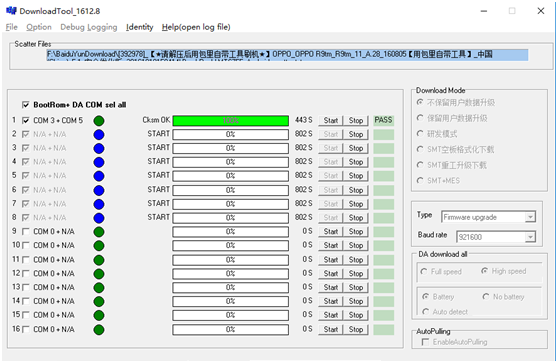Uncheck the COM 3 + COM 5 checkbox
The height and width of the screenshot is (361, 558).
point(26,120)
